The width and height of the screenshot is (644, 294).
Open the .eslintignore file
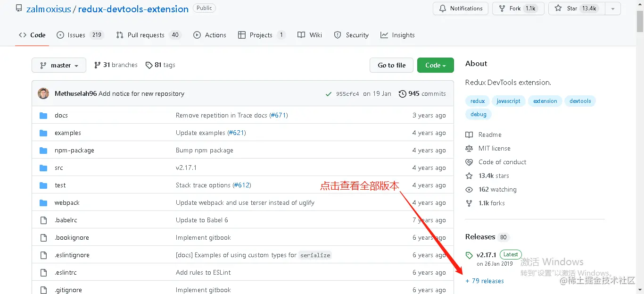click(72, 255)
